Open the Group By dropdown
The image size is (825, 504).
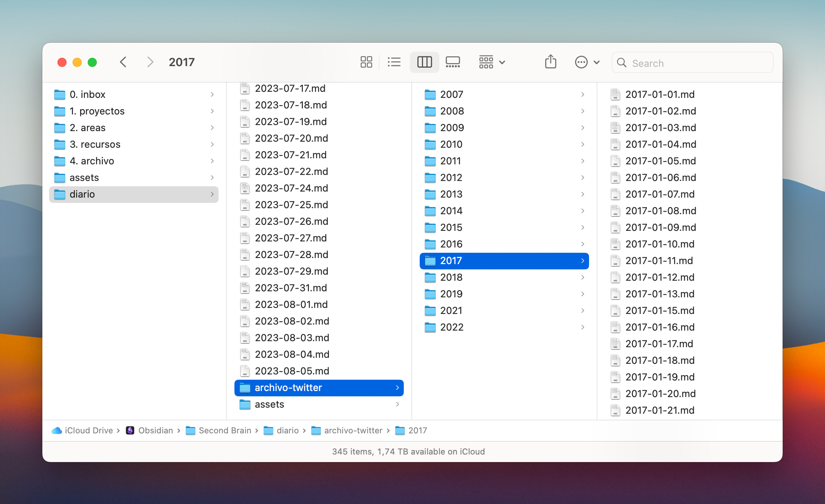(492, 62)
